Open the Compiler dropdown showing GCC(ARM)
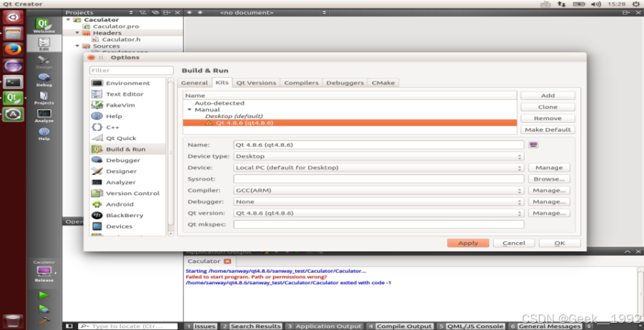644x330 pixels. (379, 191)
